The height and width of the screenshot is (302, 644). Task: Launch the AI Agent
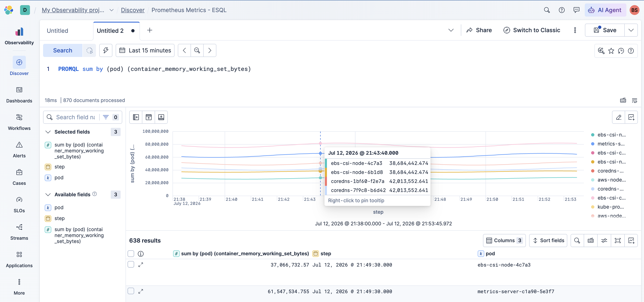tap(605, 10)
